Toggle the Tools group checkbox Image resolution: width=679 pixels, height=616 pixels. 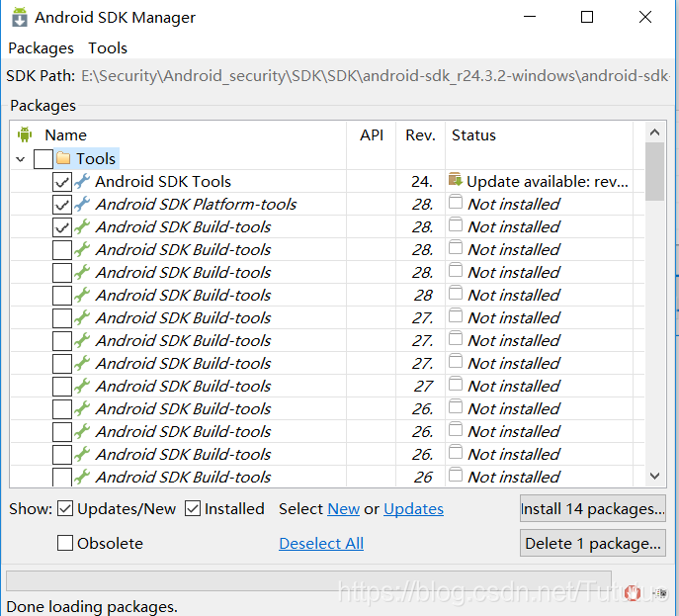coord(43,158)
